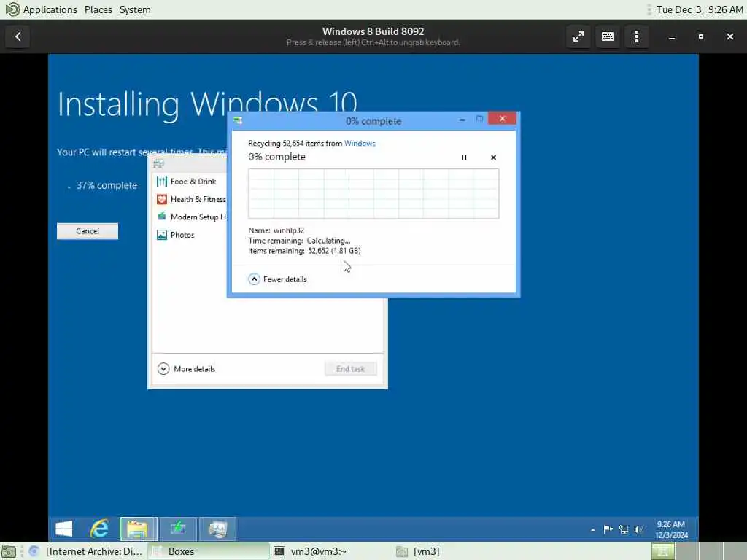Click the second workspace in switcher

(x=687, y=551)
